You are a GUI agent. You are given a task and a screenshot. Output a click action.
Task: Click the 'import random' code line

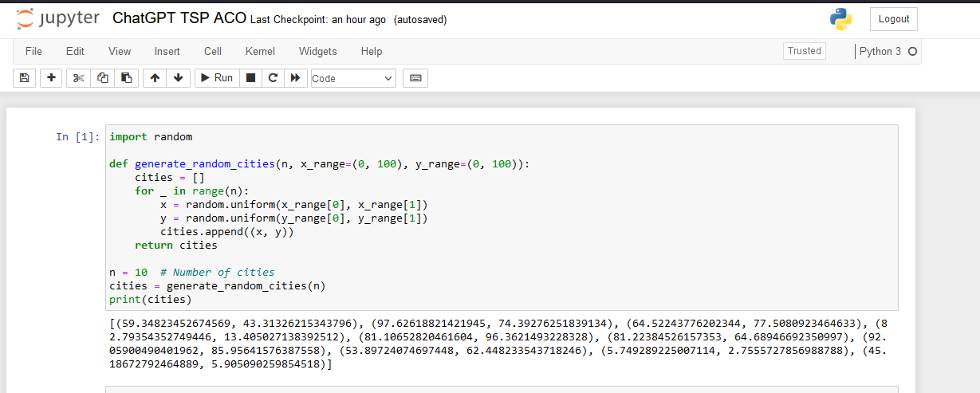point(151,137)
